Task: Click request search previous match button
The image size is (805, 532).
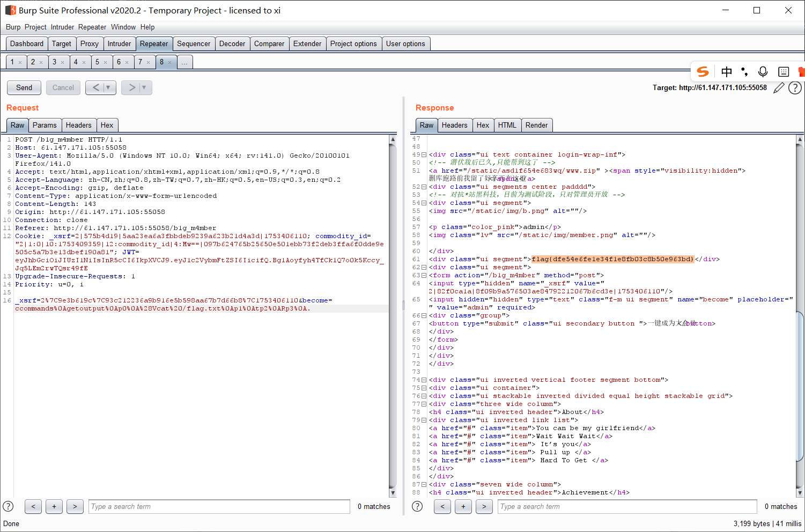Action: (33, 506)
